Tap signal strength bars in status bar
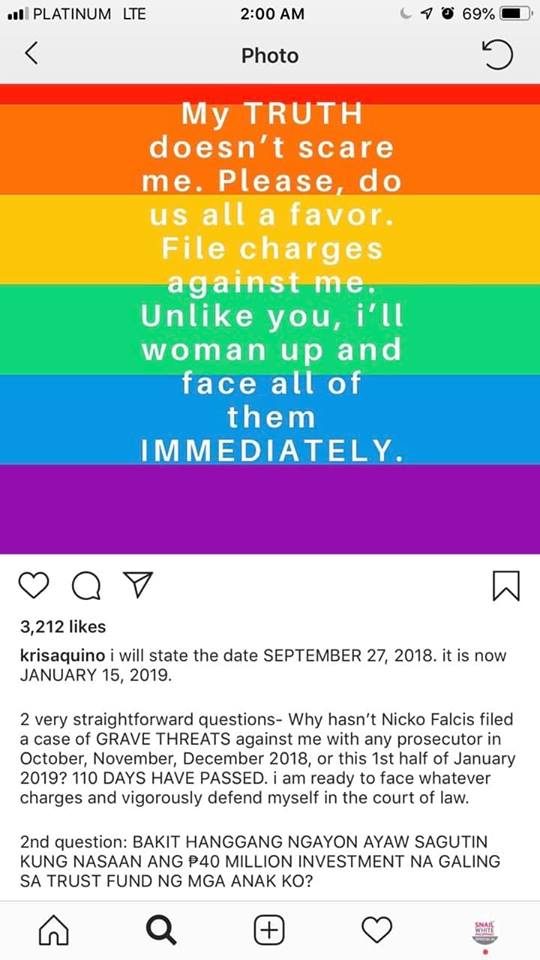Screen dimensions: 540x960 (x=17, y=14)
